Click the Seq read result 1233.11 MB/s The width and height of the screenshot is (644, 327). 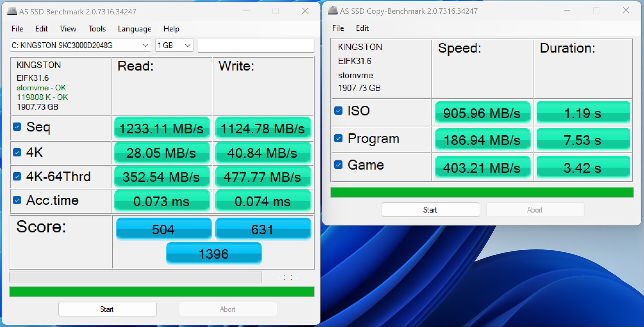[x=162, y=128]
